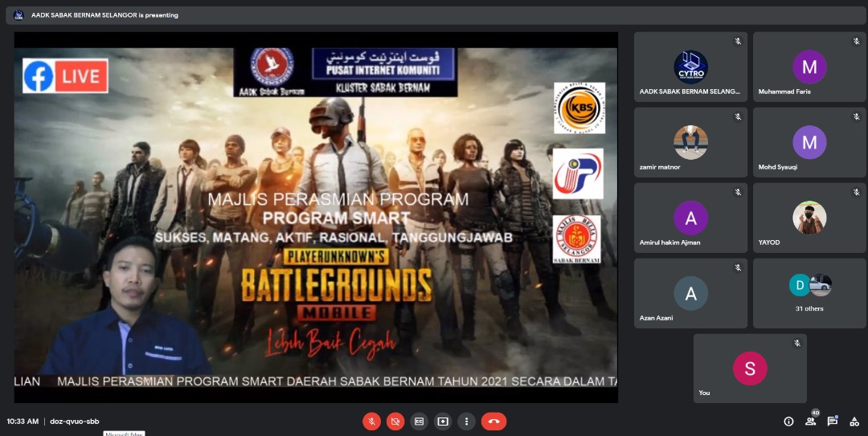
Task: Select YAYOD participant tile
Action: click(x=809, y=218)
